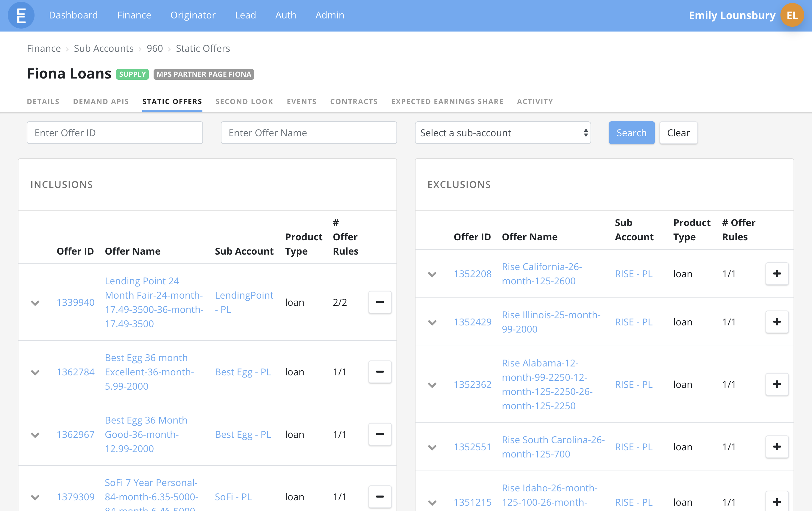Add Rise Alabama offer 1352362 with plus icon
Viewport: 812px width, 511px height.
[x=777, y=384]
